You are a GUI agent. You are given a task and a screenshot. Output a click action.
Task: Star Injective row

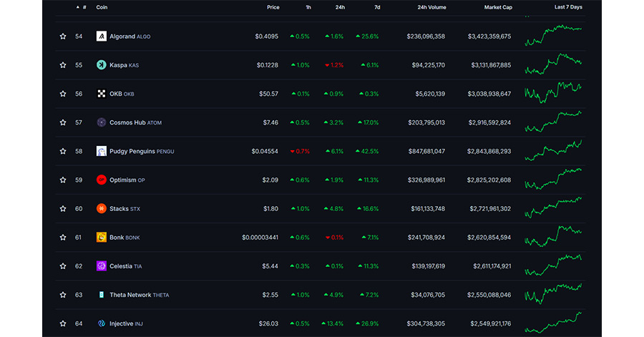click(x=63, y=324)
